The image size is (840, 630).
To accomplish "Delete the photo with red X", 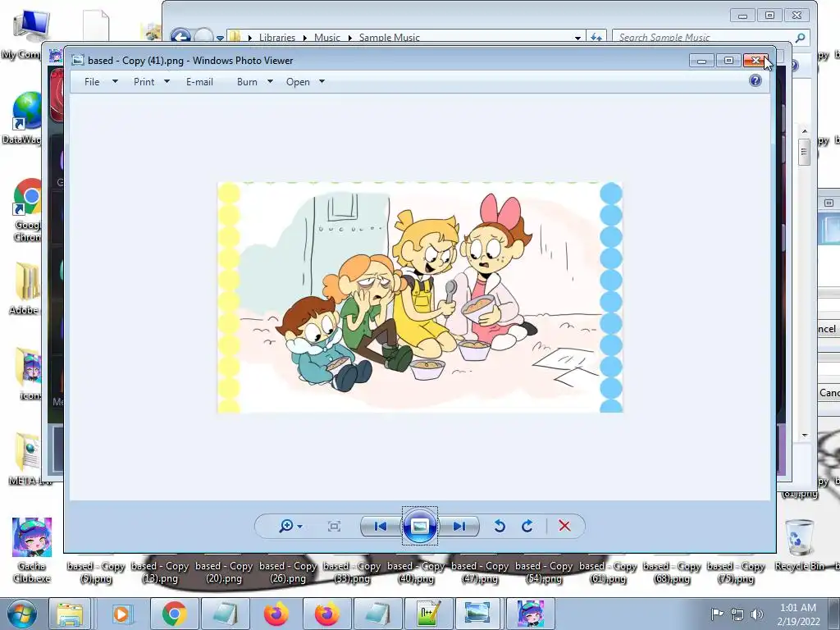I will [x=564, y=526].
